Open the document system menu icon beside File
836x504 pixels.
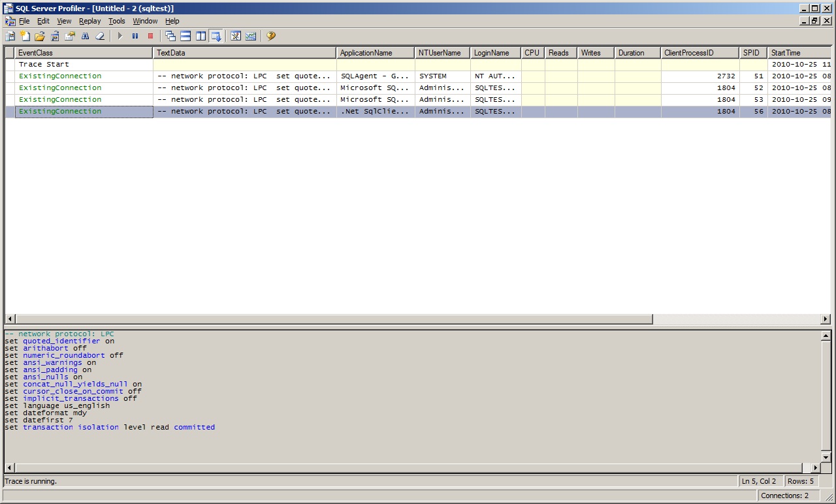coord(10,21)
